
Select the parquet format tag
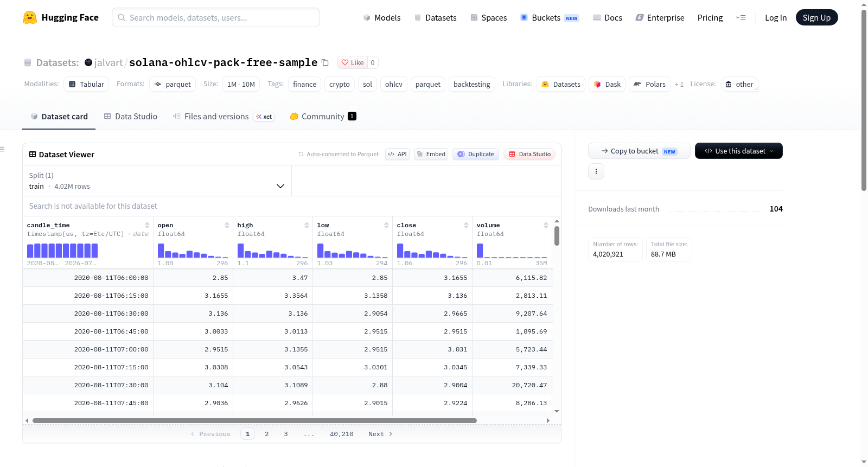tap(173, 84)
